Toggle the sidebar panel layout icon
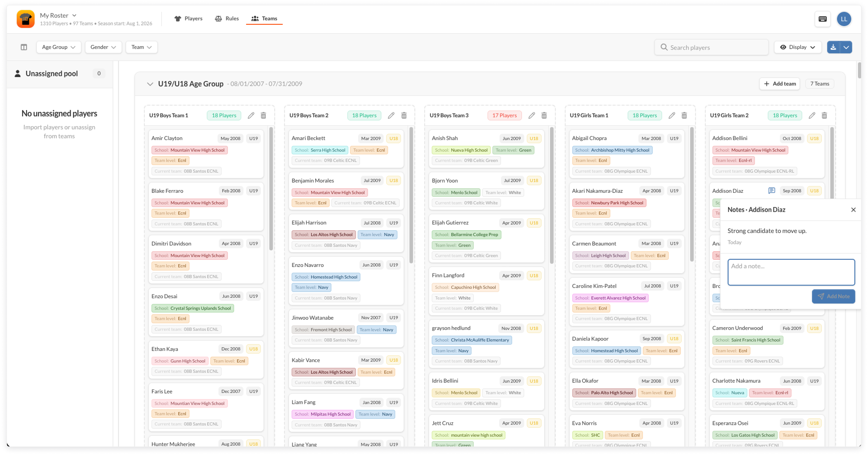 [24, 47]
